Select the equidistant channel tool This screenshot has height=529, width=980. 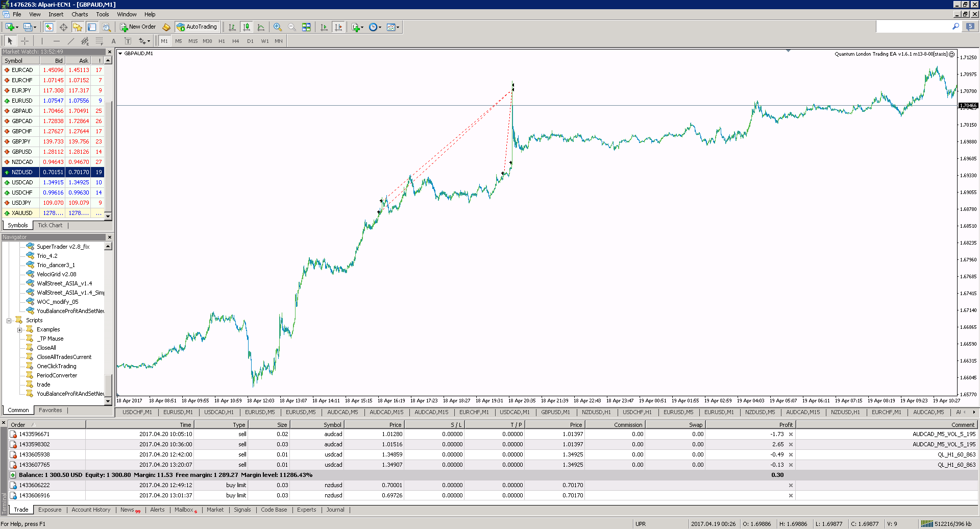(x=85, y=41)
